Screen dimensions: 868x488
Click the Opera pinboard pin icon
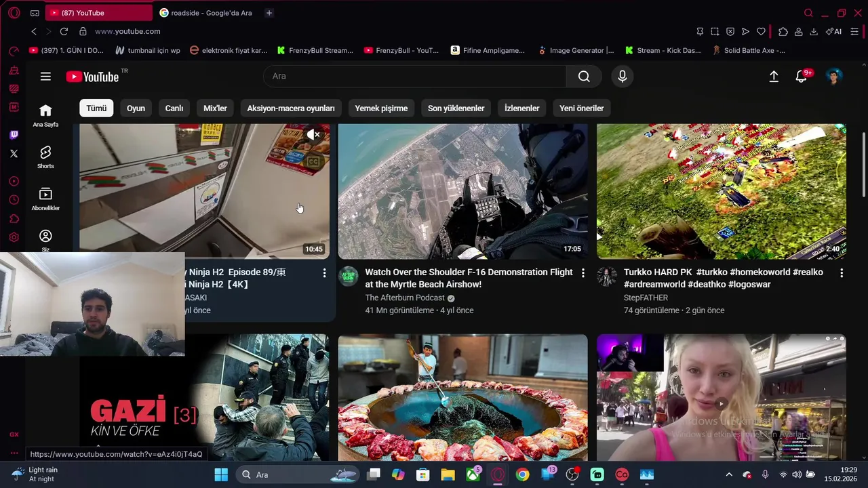[700, 31]
